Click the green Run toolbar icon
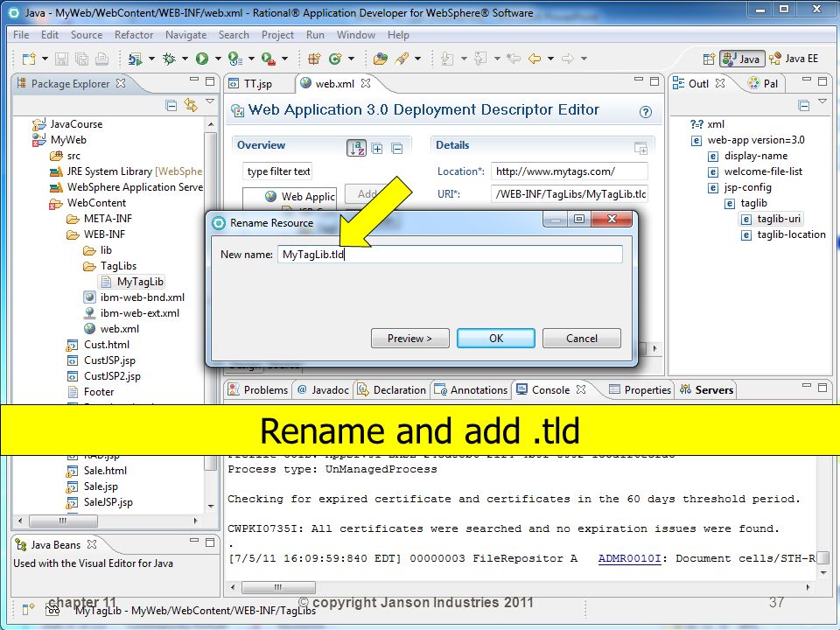This screenshot has height=630, width=840. [202, 59]
